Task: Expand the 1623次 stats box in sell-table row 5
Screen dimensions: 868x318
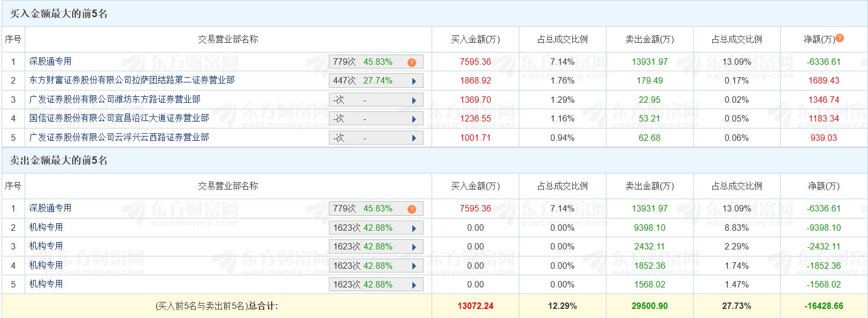Action: click(375, 285)
